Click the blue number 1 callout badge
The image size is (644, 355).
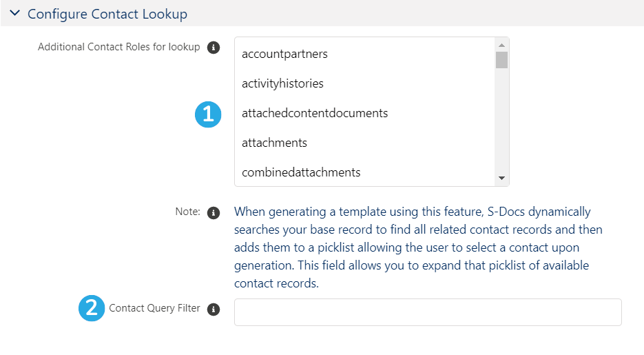click(x=208, y=114)
